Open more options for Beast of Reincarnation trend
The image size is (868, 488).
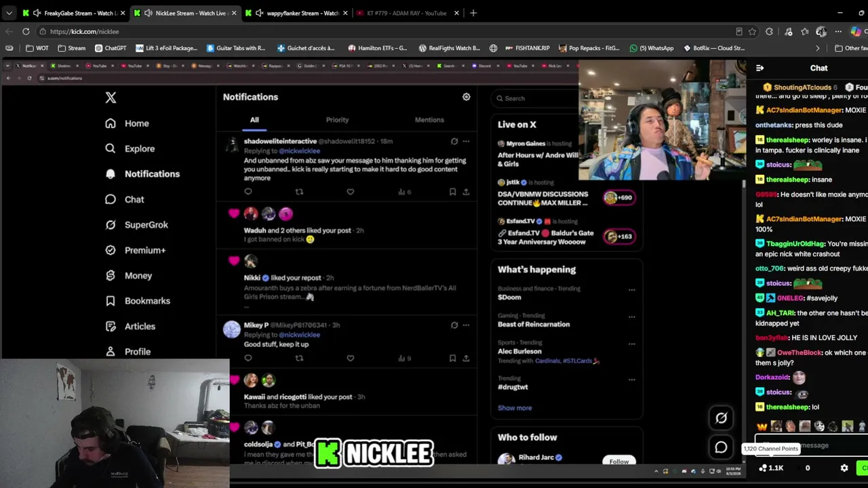pos(631,317)
